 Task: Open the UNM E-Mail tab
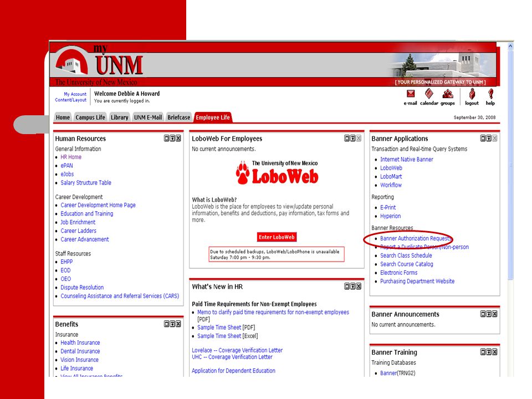point(148,117)
